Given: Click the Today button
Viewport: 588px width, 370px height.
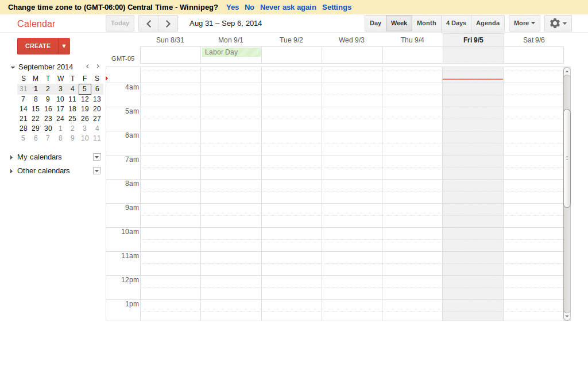Looking at the screenshot, I should (120, 23).
